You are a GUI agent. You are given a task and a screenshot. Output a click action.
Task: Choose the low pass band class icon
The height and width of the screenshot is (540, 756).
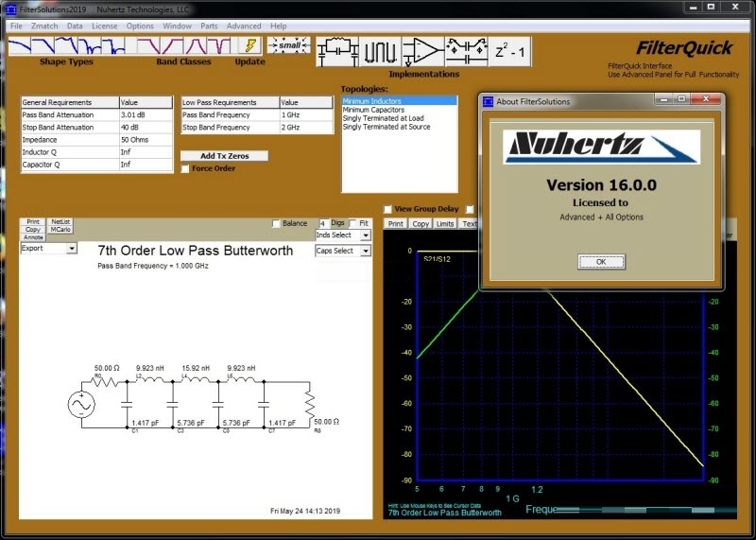[x=148, y=45]
